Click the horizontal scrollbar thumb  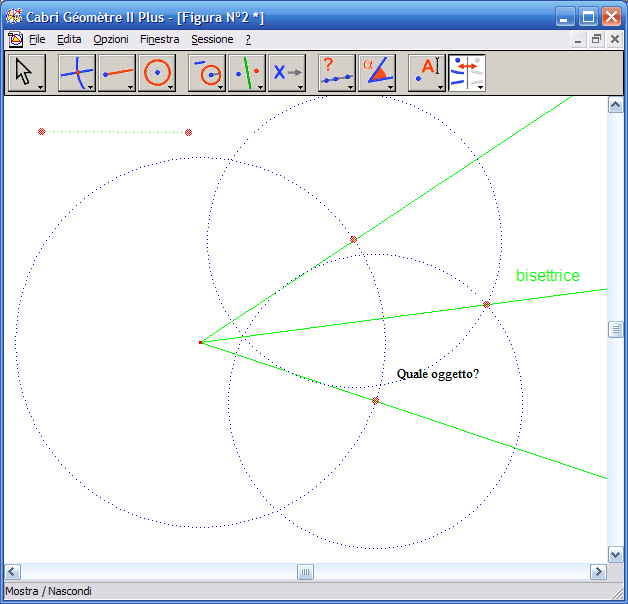[x=305, y=572]
